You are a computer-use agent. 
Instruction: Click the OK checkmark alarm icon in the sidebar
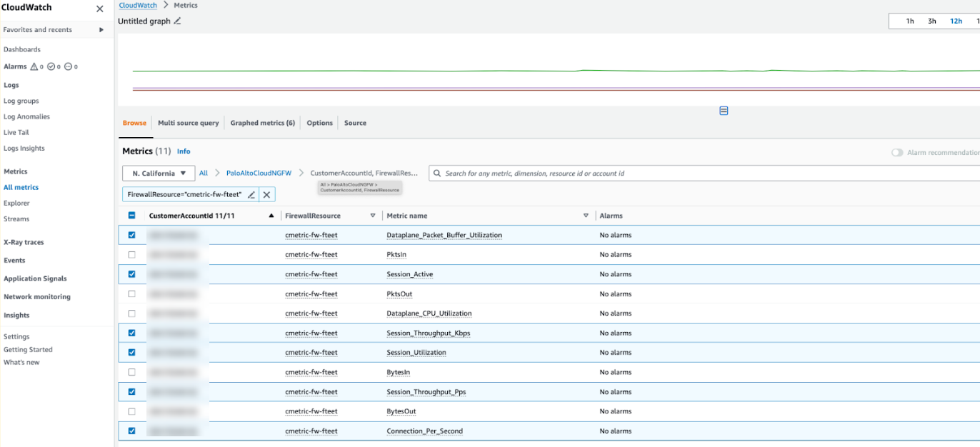[51, 66]
